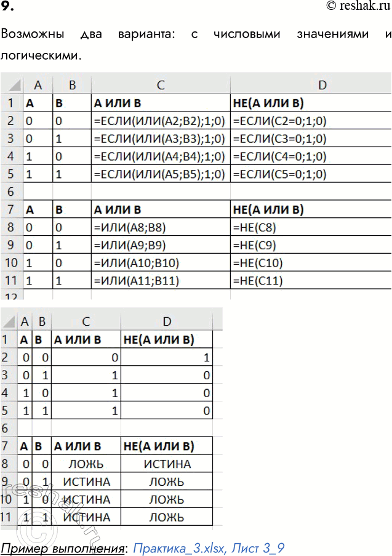This screenshot has width=392, height=556.
Task: Select row 12 header in the formulas sheet
Action: (11, 297)
